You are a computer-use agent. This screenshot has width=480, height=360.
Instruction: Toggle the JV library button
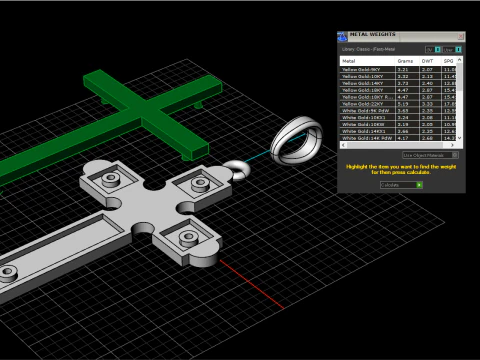pyautogui.click(x=433, y=50)
